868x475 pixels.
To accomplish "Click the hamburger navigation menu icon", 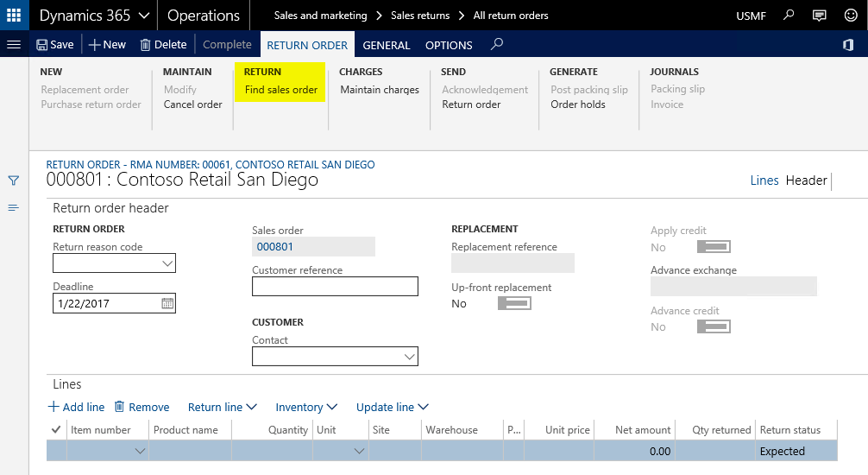I will [x=14, y=45].
